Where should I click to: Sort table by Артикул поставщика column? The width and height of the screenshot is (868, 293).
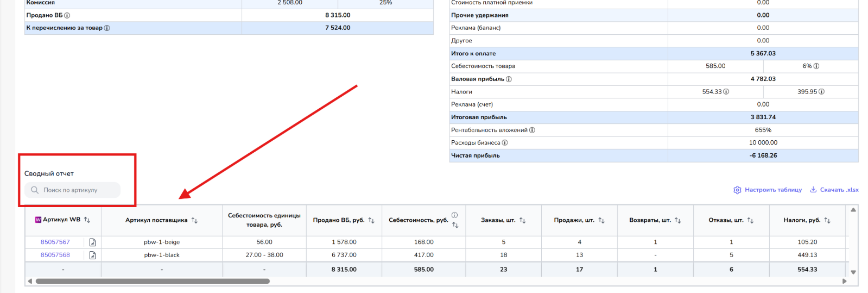tap(194, 221)
